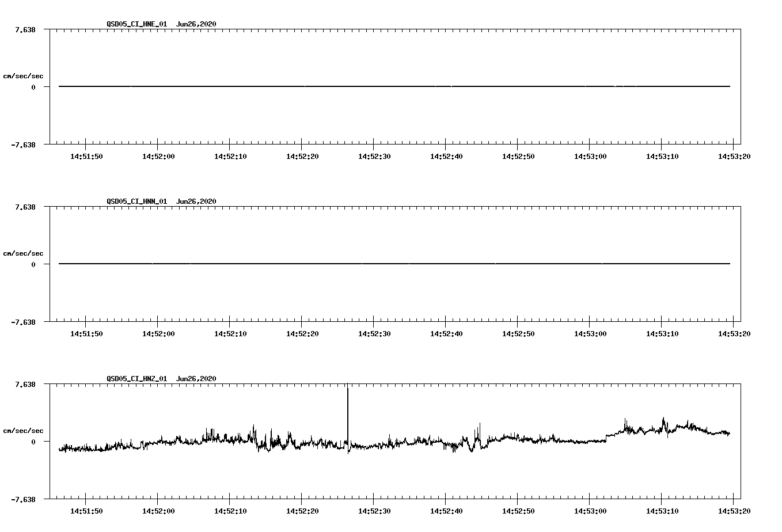The height and width of the screenshot is (532, 782).
Task: Select the 14:53:00 time label under the HNE plot
Action: tap(590, 156)
